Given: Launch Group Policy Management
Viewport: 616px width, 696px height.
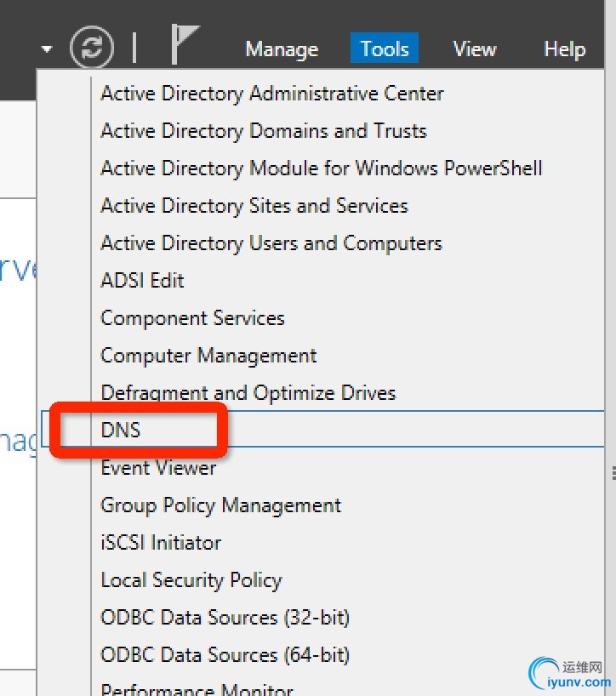Looking at the screenshot, I should 221,505.
